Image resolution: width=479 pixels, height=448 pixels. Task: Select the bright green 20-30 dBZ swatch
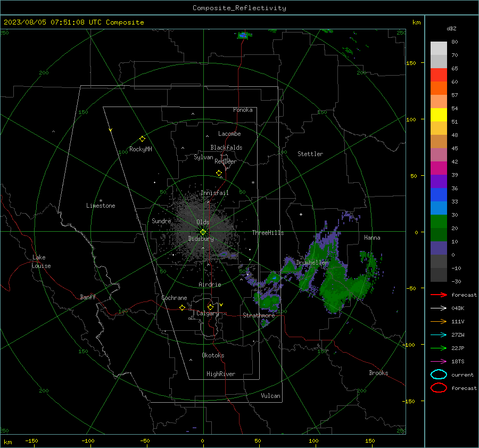point(439,221)
